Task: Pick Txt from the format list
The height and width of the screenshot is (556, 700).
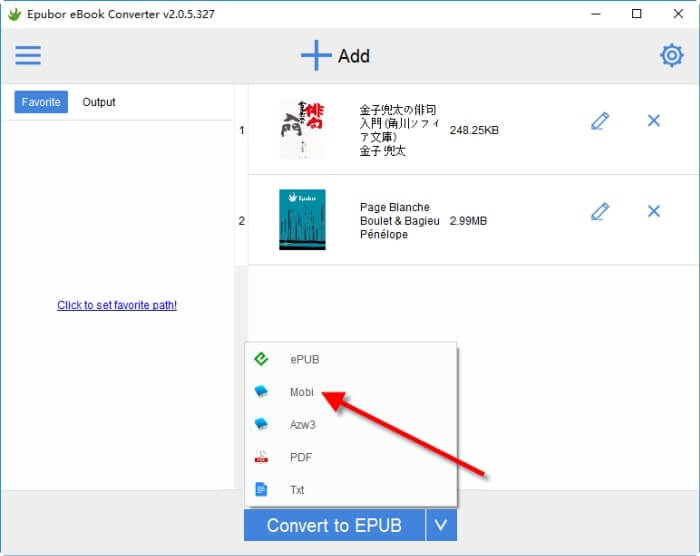Action: [351, 489]
